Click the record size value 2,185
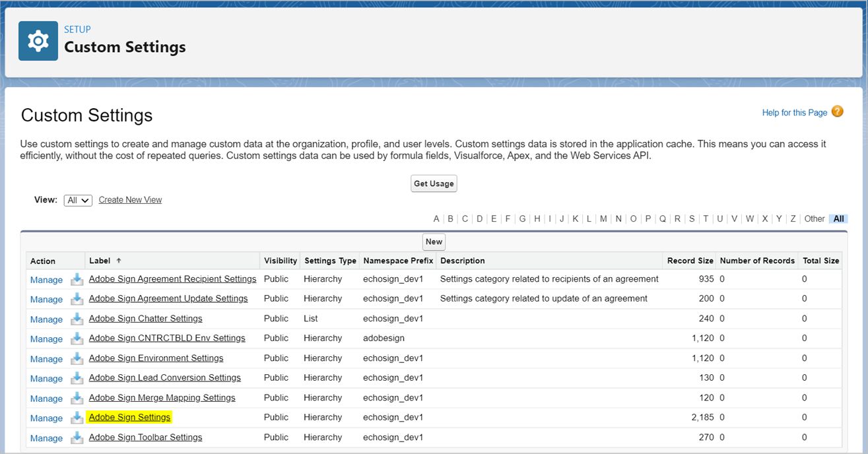The width and height of the screenshot is (868, 454). [702, 417]
